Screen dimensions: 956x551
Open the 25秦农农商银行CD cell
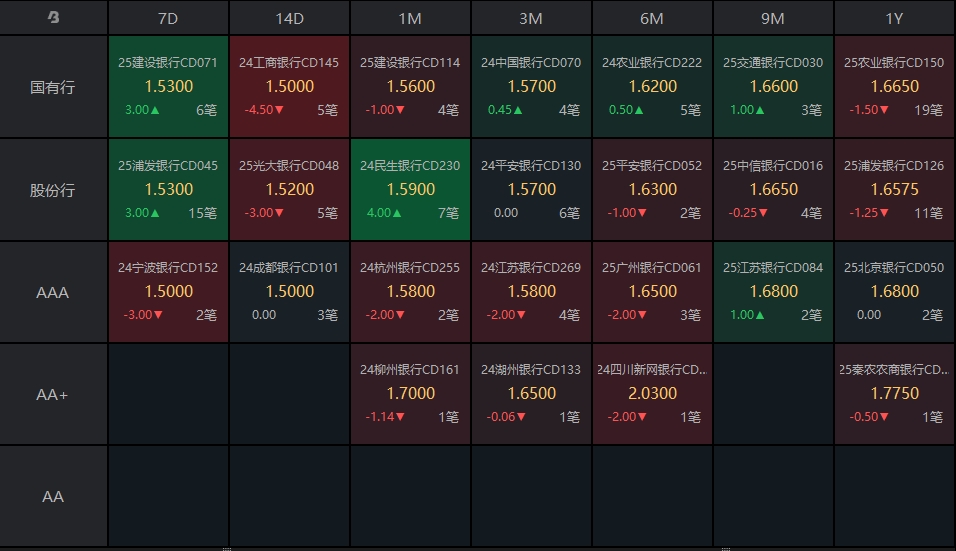coord(894,394)
